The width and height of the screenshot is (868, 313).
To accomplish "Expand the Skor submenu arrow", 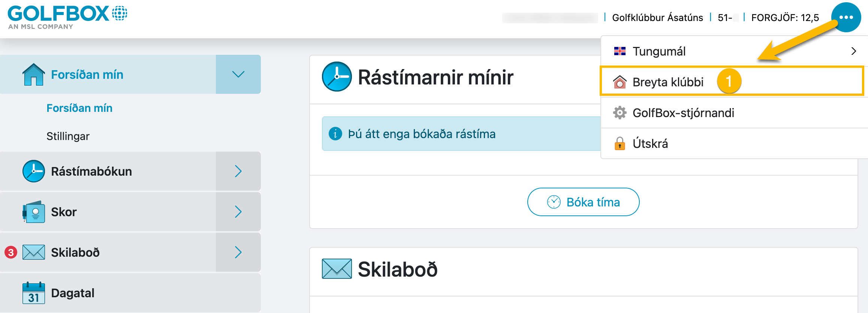I will 238,212.
